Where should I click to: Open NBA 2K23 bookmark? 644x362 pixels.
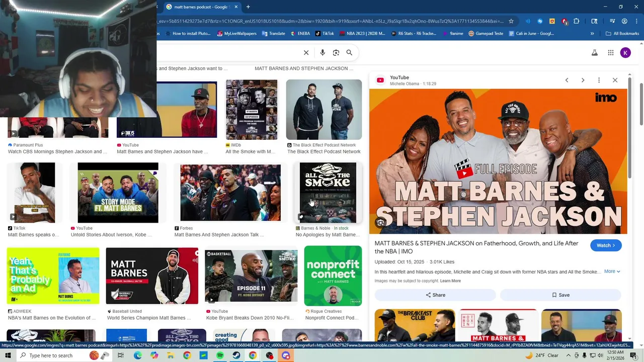(362, 34)
